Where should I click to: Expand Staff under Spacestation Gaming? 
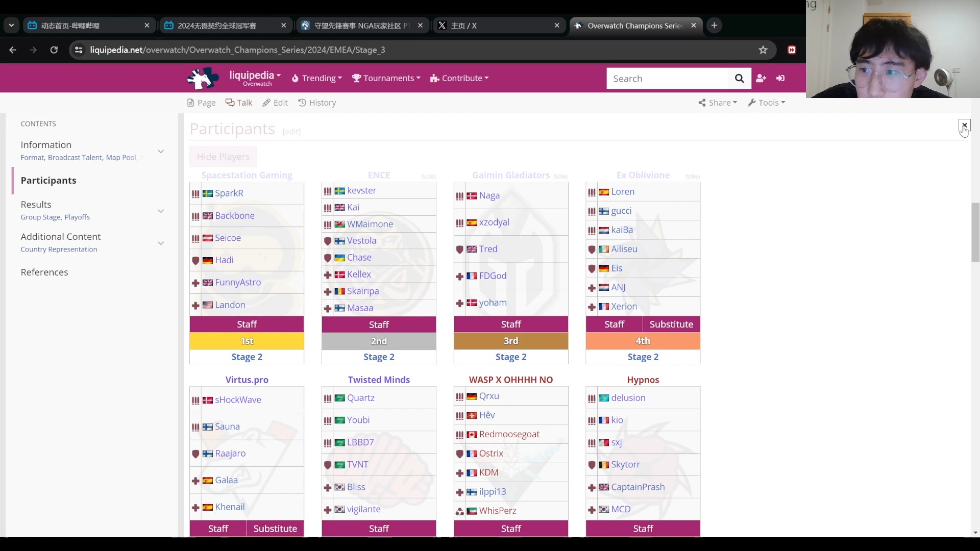coord(247,324)
